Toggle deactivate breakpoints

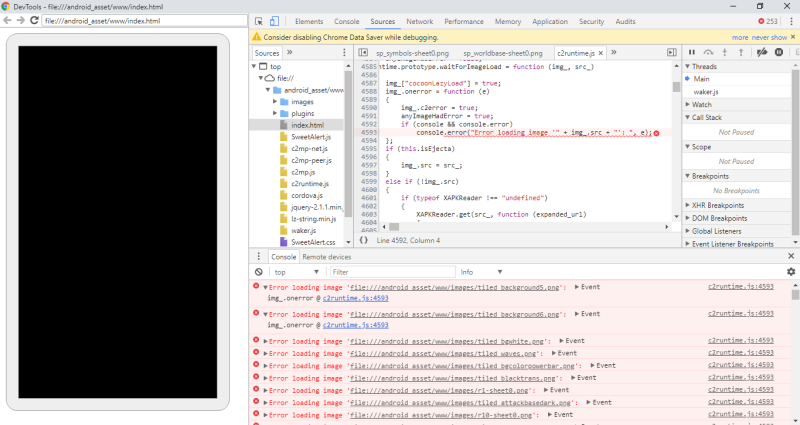tap(762, 52)
